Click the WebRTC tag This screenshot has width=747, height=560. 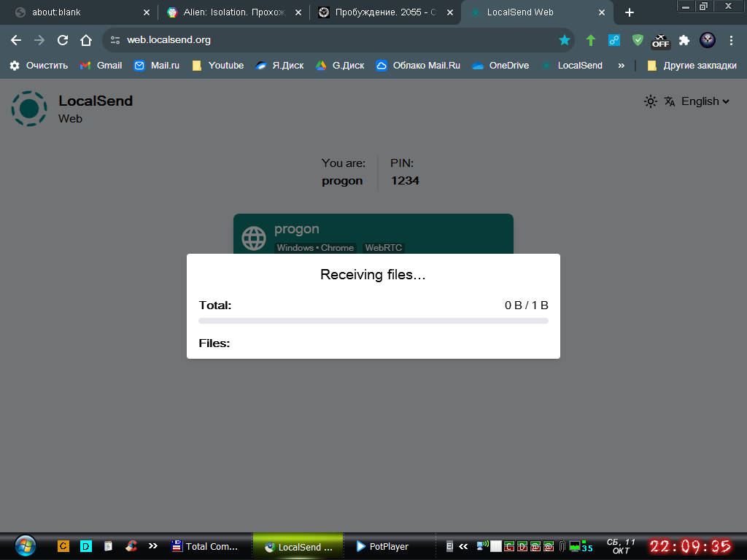(384, 248)
